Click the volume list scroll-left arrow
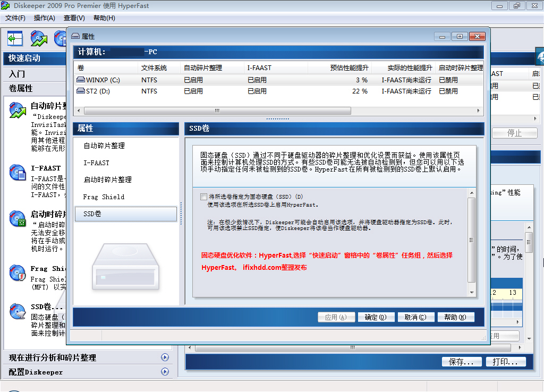This screenshot has height=392, width=544. pyautogui.click(x=79, y=110)
